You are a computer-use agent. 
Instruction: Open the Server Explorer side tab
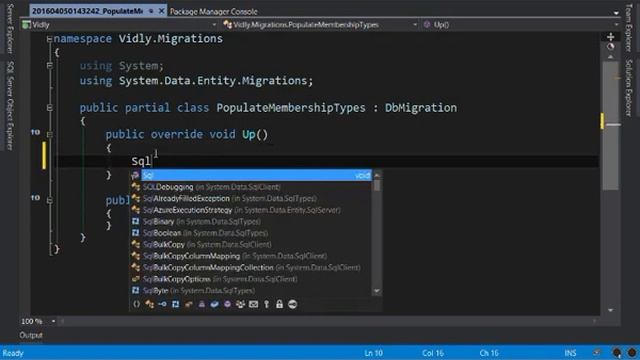pos(10,29)
